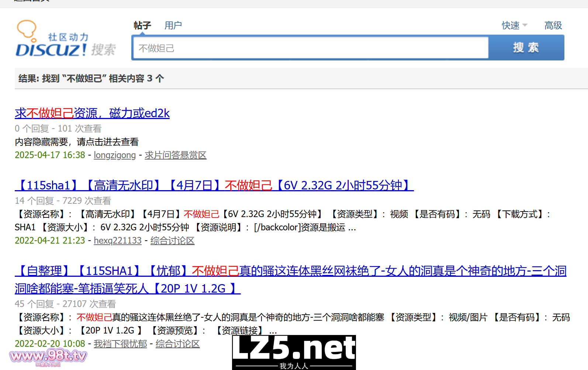Viewport: 588px width, 370px height.
Task: Click the small arrow beside 快速
Action: [x=525, y=25]
